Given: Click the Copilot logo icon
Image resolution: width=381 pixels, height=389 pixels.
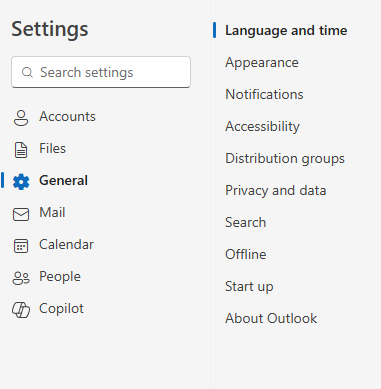Looking at the screenshot, I should (21, 310).
